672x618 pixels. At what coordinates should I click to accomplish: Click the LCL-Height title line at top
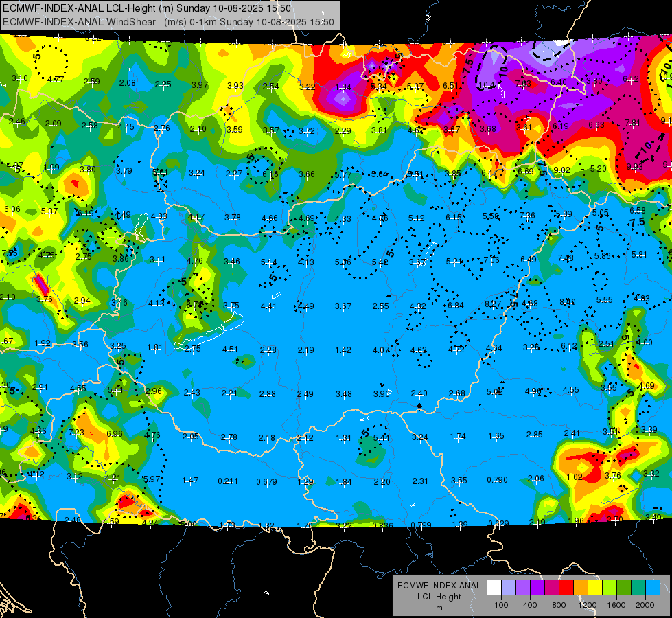(x=147, y=8)
